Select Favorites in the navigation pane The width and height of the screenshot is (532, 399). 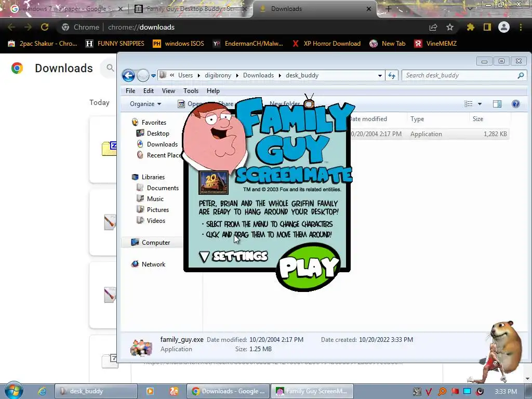[x=154, y=123]
